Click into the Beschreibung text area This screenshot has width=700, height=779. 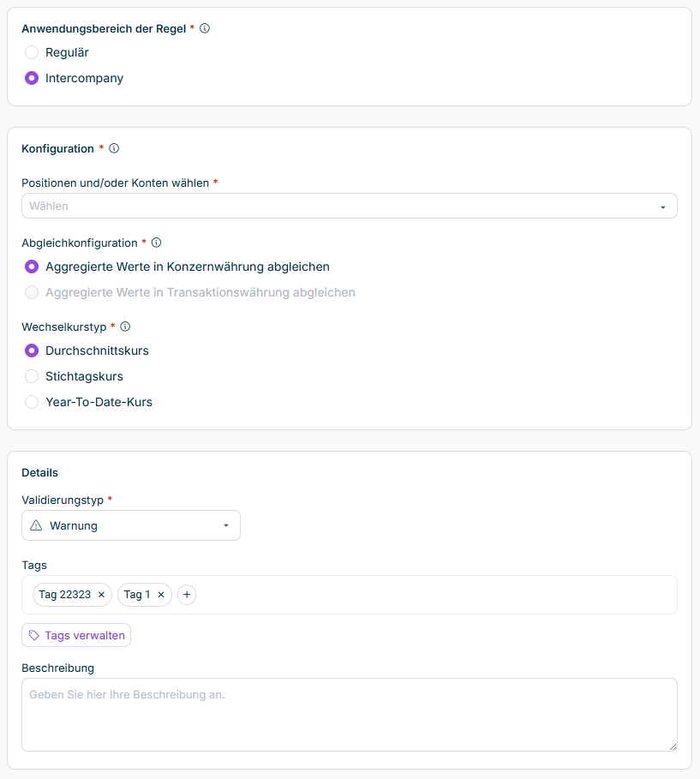pos(350,715)
